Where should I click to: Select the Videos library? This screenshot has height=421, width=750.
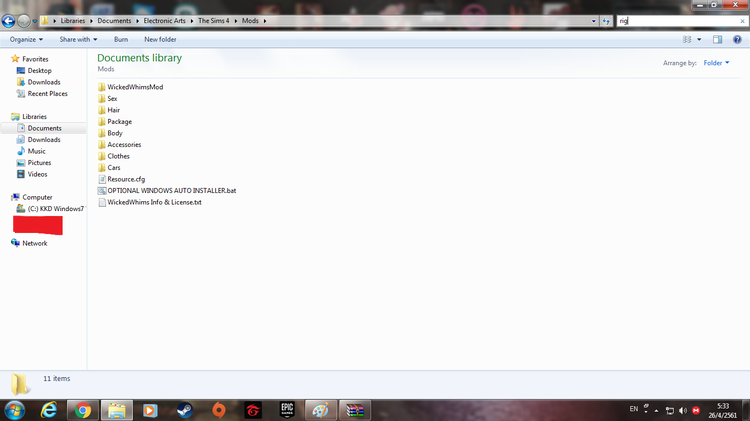pyautogui.click(x=37, y=174)
